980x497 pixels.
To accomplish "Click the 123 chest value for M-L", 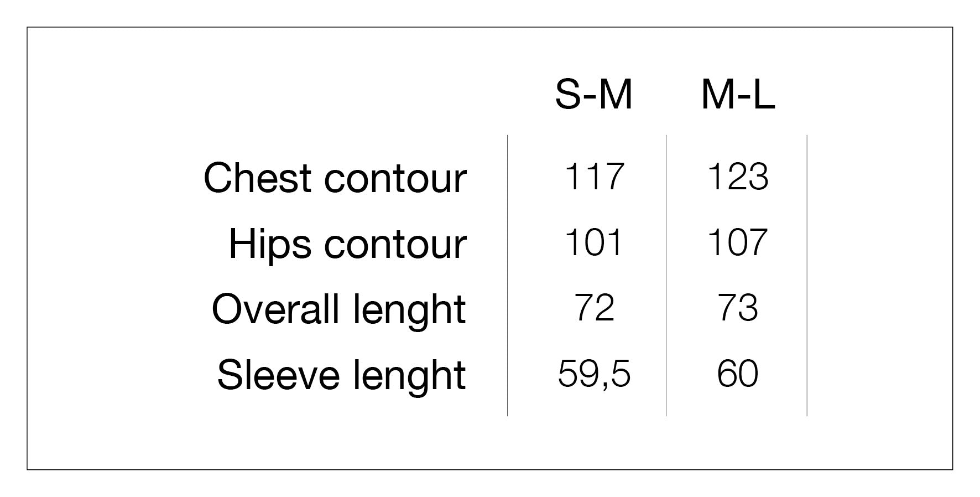I will coord(738,177).
